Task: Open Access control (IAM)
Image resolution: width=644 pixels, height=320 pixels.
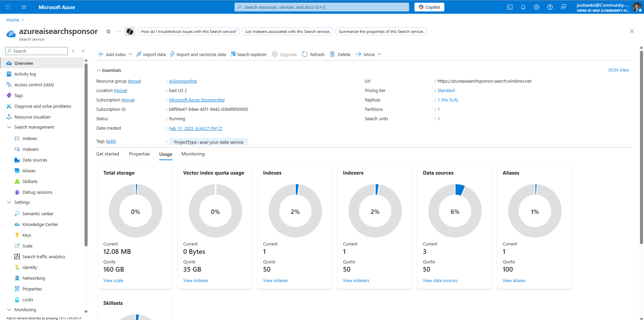Action: [x=34, y=85]
